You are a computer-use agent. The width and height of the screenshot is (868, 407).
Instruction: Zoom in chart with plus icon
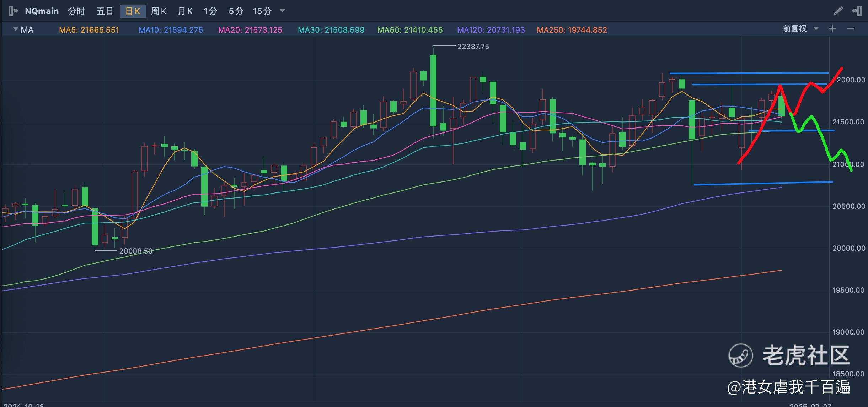tap(832, 29)
